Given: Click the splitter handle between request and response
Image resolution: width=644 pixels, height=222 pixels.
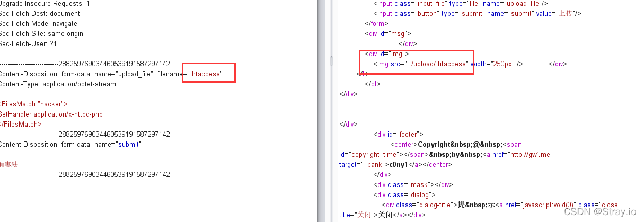Looking at the screenshot, I should (x=332, y=61).
